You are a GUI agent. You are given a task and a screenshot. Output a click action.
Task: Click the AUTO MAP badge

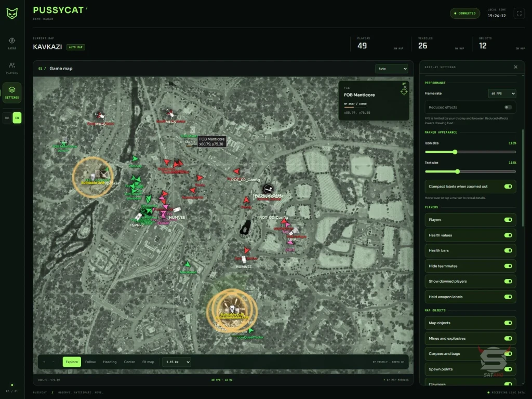(76, 47)
